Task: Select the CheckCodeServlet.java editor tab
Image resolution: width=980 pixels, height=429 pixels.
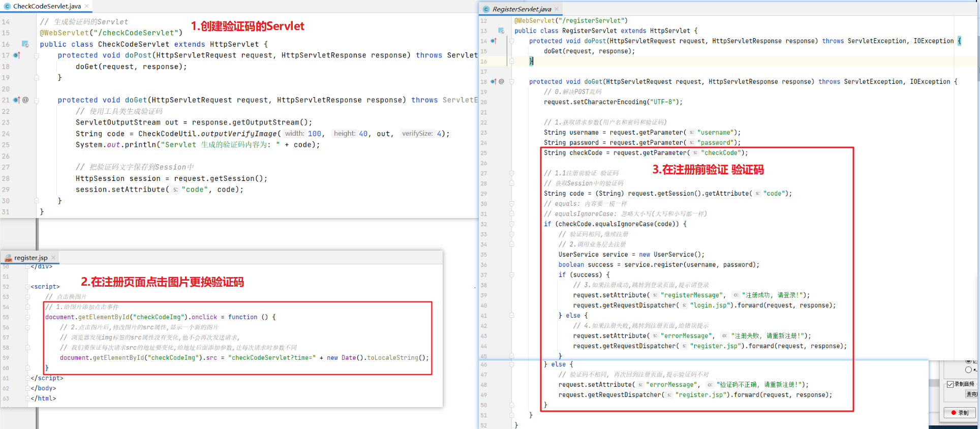Action: point(47,6)
